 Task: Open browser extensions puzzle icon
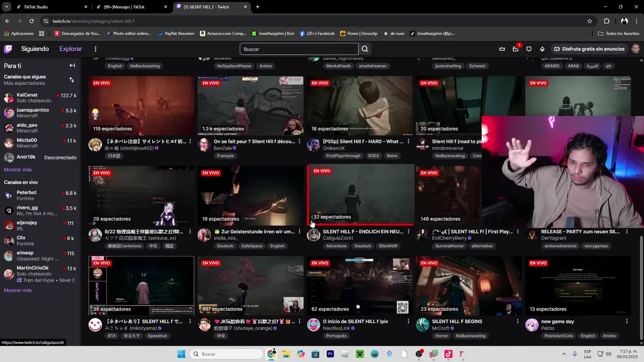(x=606, y=21)
